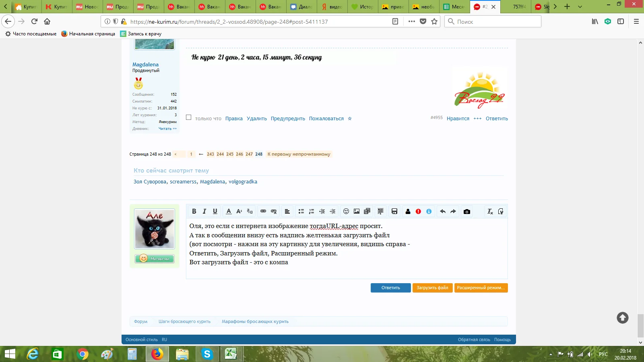The width and height of the screenshot is (644, 362).
Task: Bookmark the post with the star icon
Action: pos(350,119)
